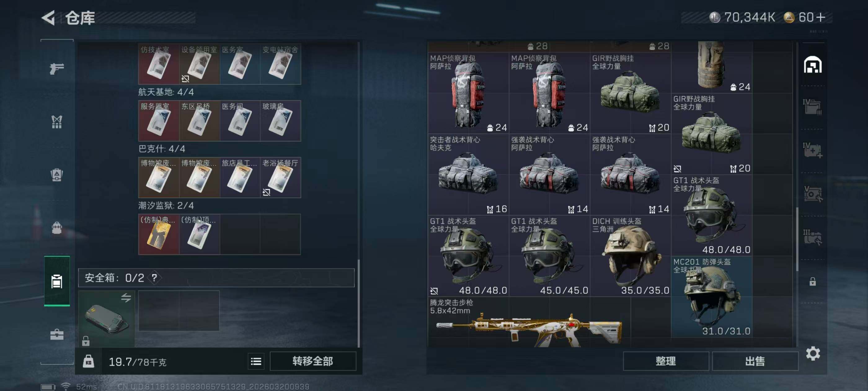Toggle the swap arrows on safe box

tap(126, 298)
